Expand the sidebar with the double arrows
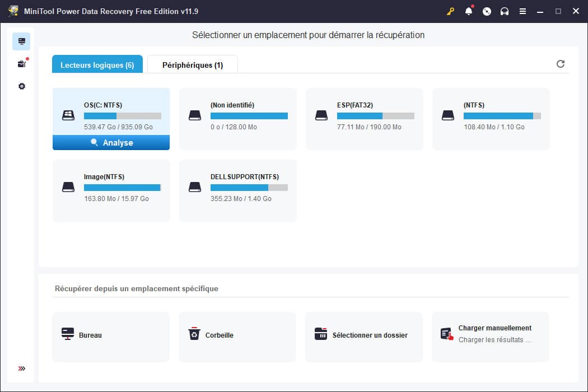This screenshot has width=588, height=392. (21, 368)
